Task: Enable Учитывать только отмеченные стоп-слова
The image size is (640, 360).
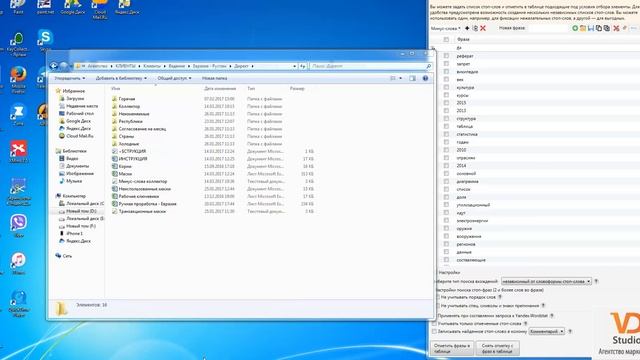Action: pos(435,324)
